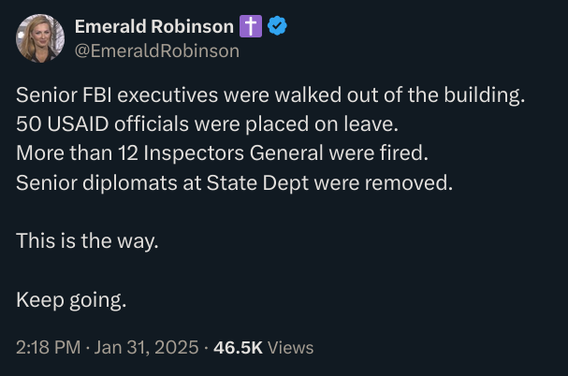Screen dimensions: 568x376
Task: Visit the @EmeraldRobinson handle link
Action: pos(157,51)
